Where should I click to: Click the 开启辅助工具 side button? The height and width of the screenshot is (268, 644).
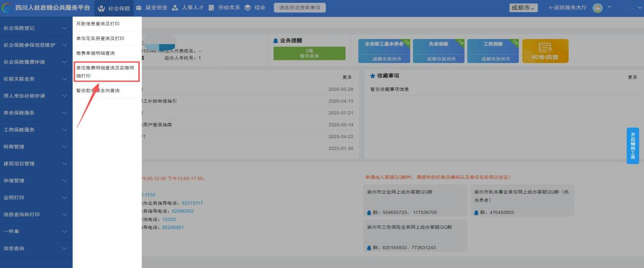click(632, 146)
